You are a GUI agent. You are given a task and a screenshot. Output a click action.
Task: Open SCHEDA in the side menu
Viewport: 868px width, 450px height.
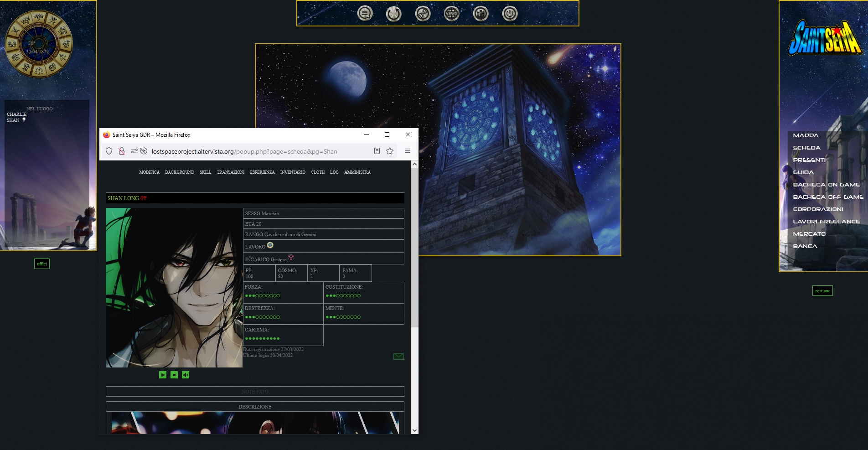(806, 148)
